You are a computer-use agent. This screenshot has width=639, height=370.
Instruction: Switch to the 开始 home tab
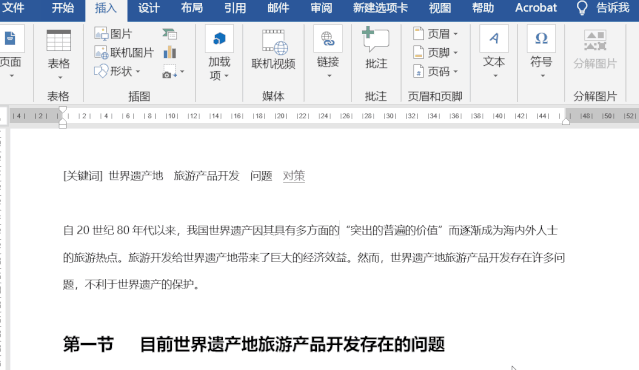pos(63,8)
